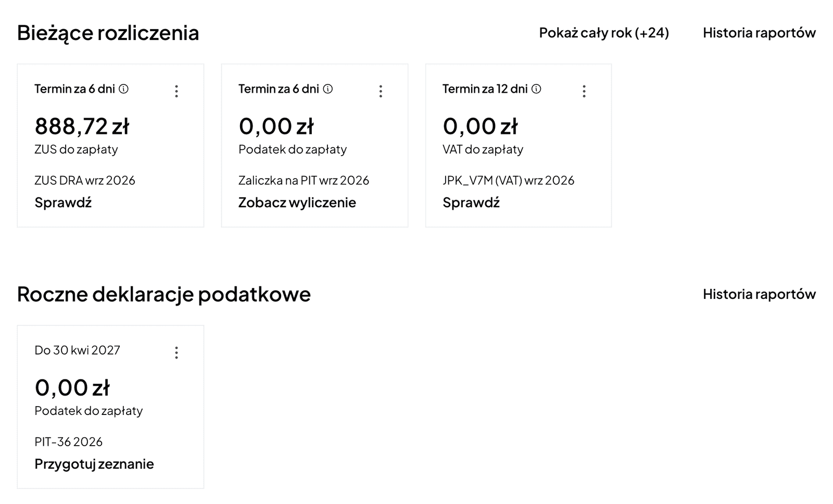Click Sprawdź on JPK_V7M VAT card
833x504 pixels.
click(x=471, y=203)
